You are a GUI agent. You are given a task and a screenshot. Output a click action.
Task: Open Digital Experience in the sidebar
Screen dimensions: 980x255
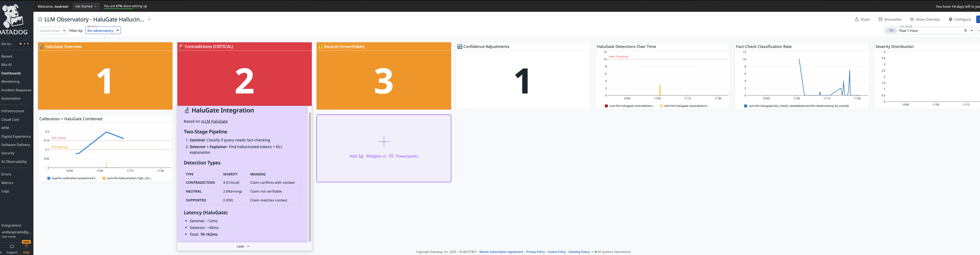pos(16,136)
